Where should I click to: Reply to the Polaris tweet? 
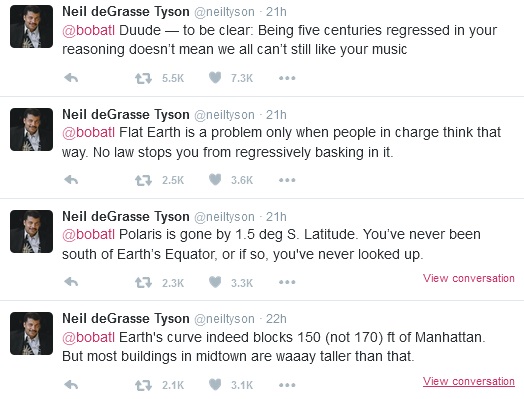[71, 282]
